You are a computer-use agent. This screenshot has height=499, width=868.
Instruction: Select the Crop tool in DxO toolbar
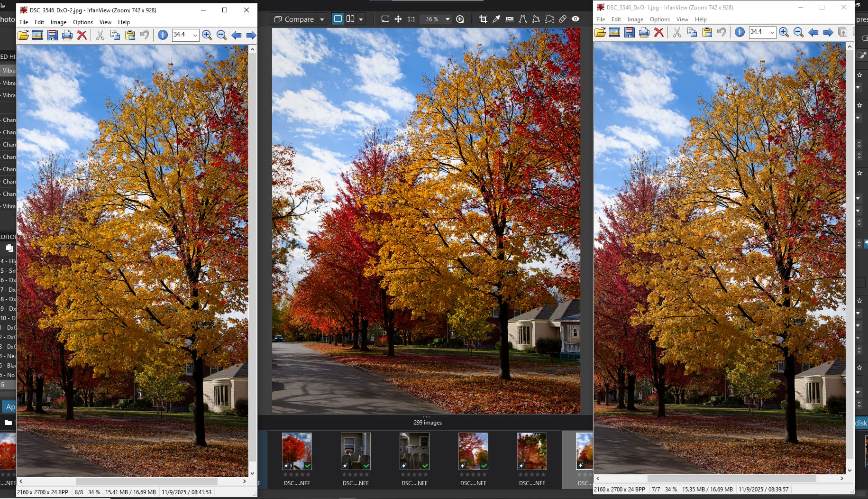tap(483, 19)
